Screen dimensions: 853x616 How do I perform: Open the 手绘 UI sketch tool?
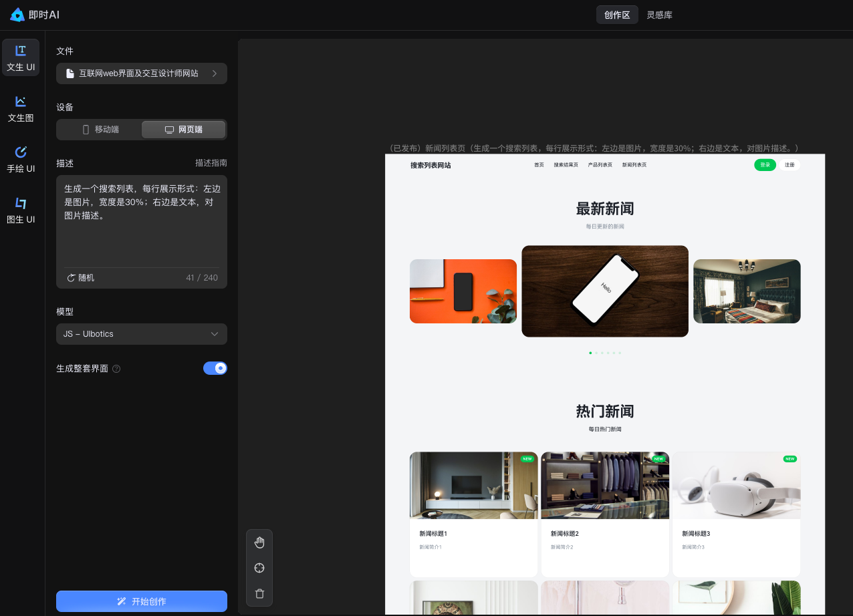pyautogui.click(x=21, y=160)
